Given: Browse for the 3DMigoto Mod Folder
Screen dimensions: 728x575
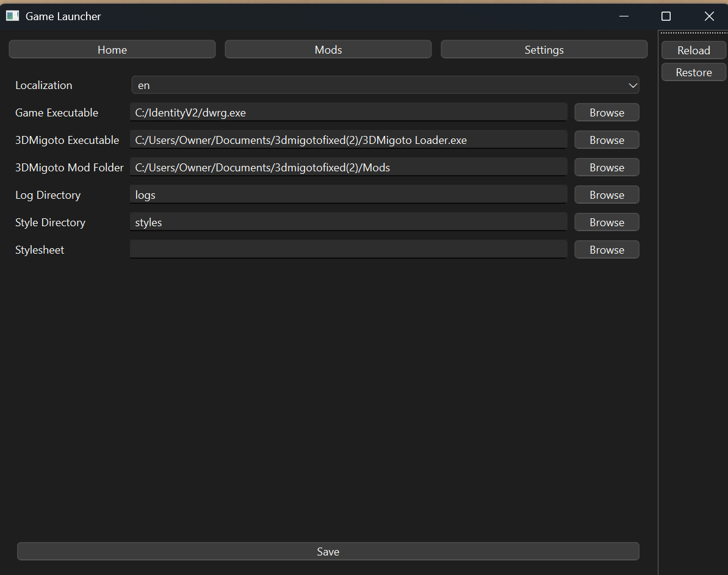Looking at the screenshot, I should click(x=606, y=167).
